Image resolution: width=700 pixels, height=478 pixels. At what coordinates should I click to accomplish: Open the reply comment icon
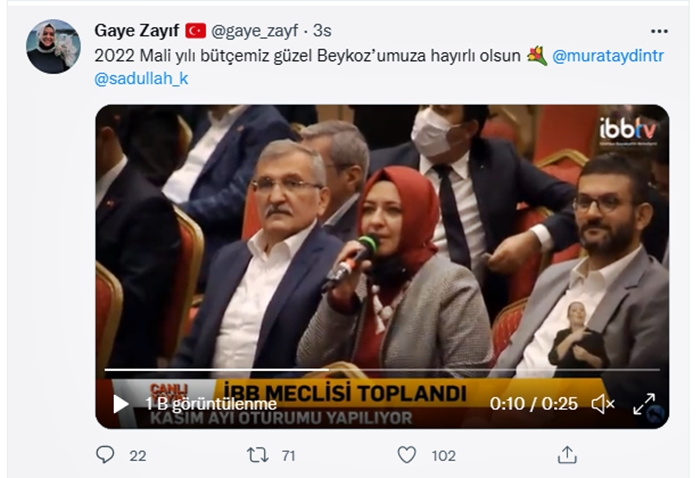click(105, 455)
